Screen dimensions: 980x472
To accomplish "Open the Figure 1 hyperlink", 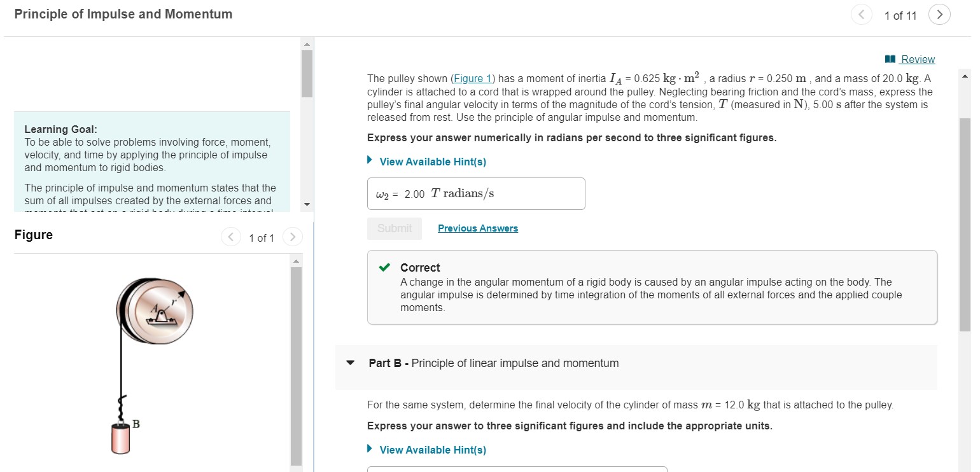I will (473, 78).
